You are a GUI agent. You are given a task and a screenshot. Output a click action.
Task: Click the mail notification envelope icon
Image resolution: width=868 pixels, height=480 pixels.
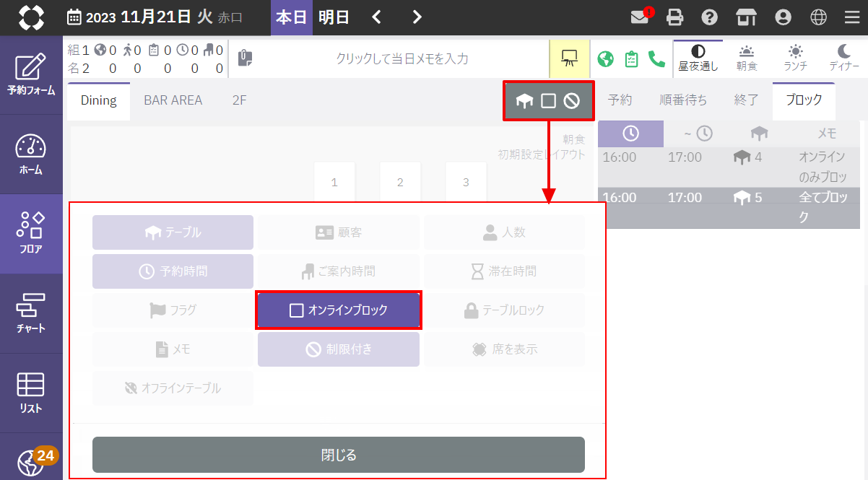(641, 17)
